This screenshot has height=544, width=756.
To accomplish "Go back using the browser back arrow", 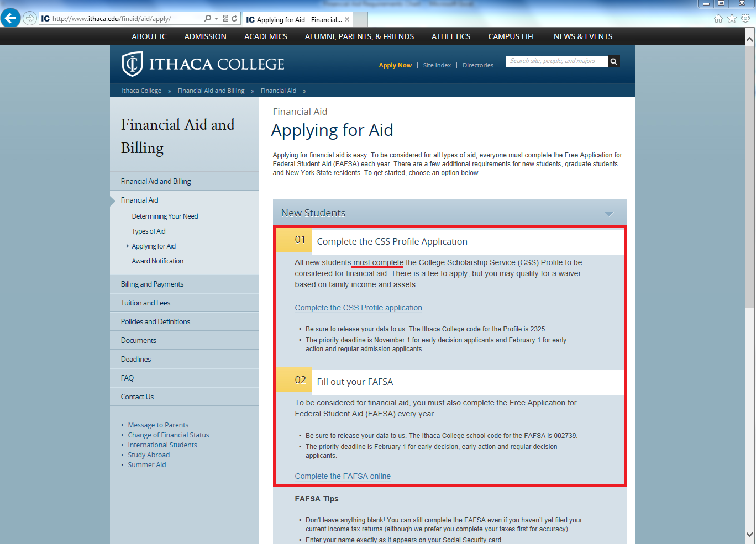I will point(11,18).
